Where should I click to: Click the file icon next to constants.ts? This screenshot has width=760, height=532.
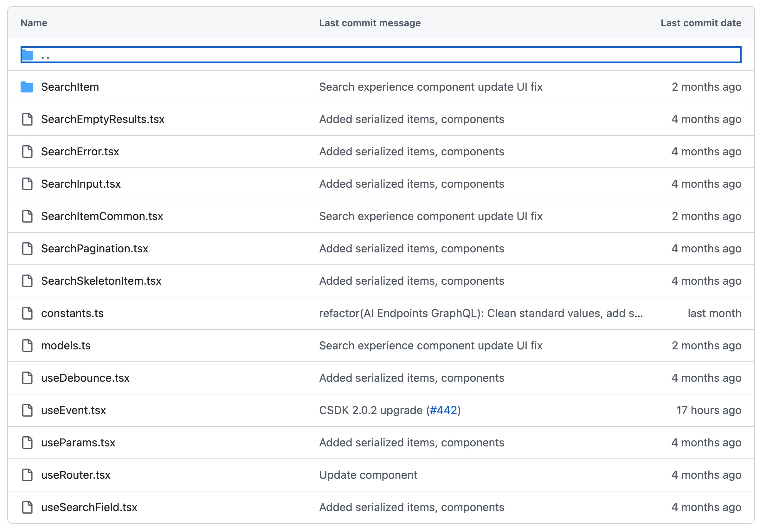28,313
